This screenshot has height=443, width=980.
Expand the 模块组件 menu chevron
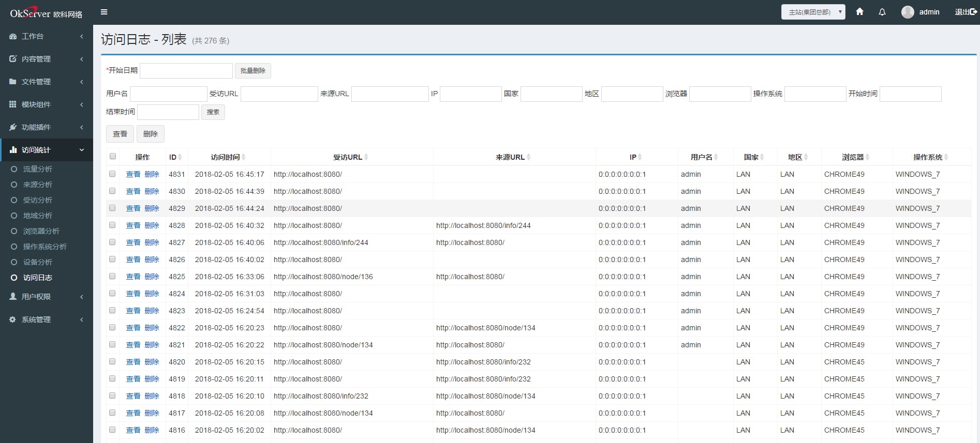[82, 104]
